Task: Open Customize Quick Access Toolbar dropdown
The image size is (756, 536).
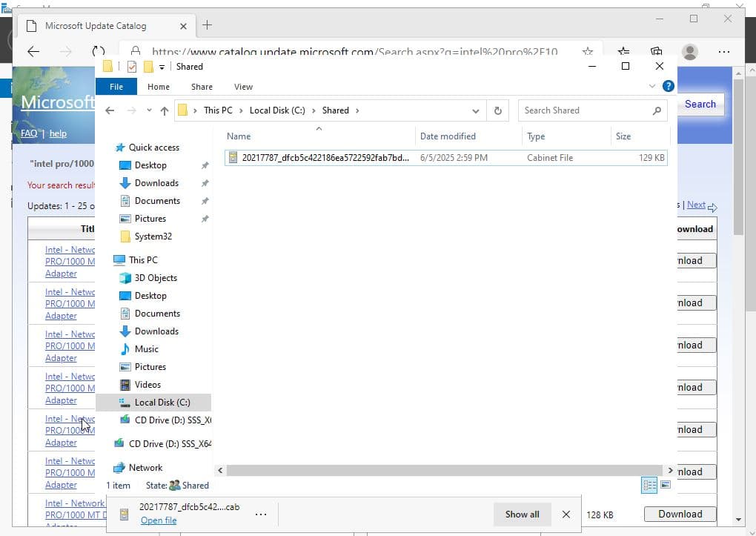Action: point(162,67)
